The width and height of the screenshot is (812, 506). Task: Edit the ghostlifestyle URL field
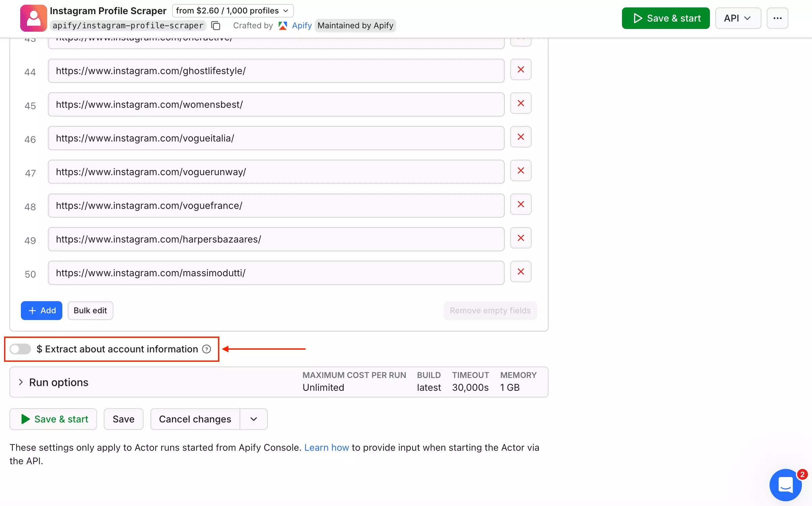(276, 71)
